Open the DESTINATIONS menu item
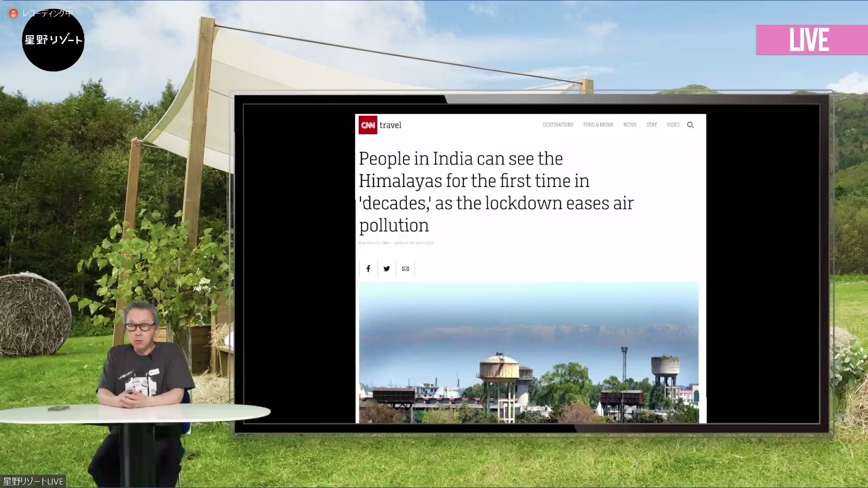This screenshot has width=868, height=488. pos(558,125)
